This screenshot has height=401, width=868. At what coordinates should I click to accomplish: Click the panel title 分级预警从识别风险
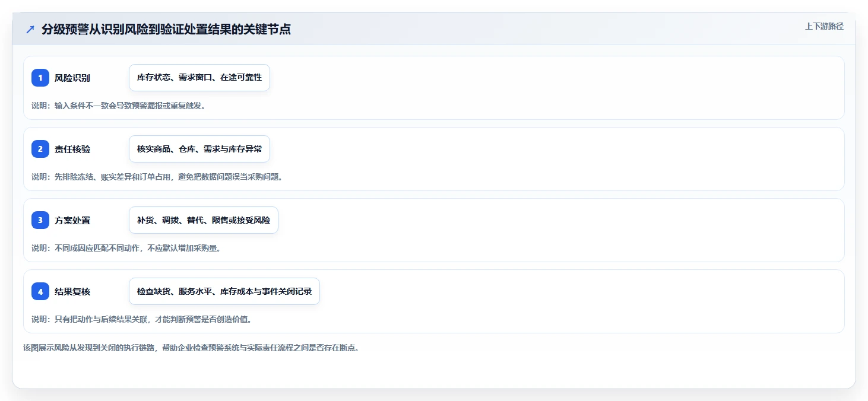click(x=166, y=30)
